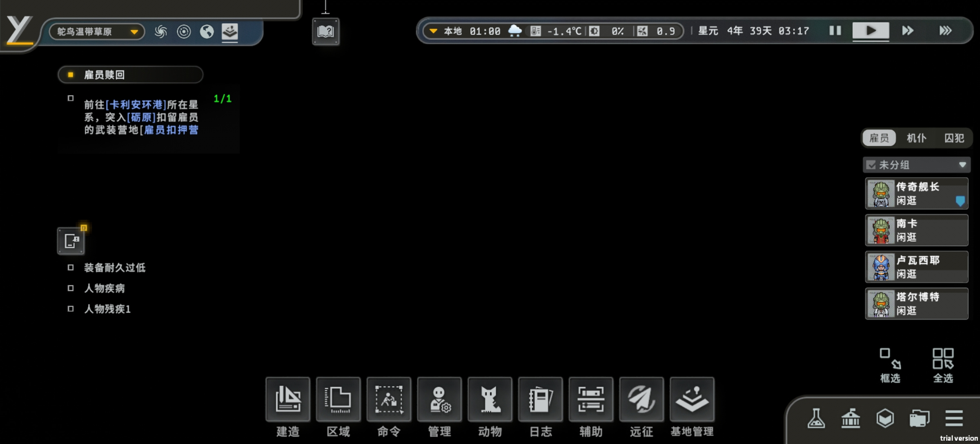This screenshot has height=444, width=980.
Task: Open the 远征 expedition panel
Action: coord(641,399)
